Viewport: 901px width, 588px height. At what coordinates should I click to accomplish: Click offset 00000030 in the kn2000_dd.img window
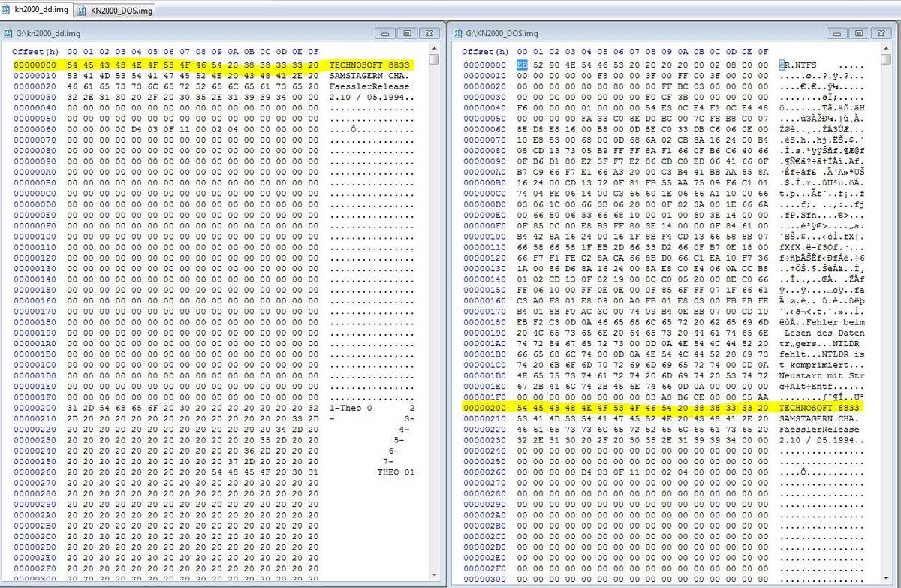pyautogui.click(x=35, y=97)
